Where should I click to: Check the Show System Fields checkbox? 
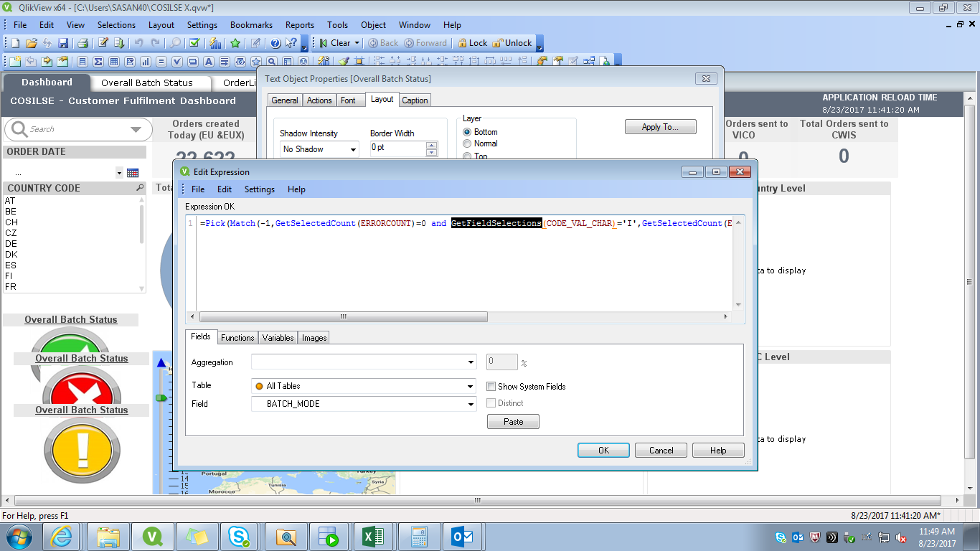click(491, 386)
